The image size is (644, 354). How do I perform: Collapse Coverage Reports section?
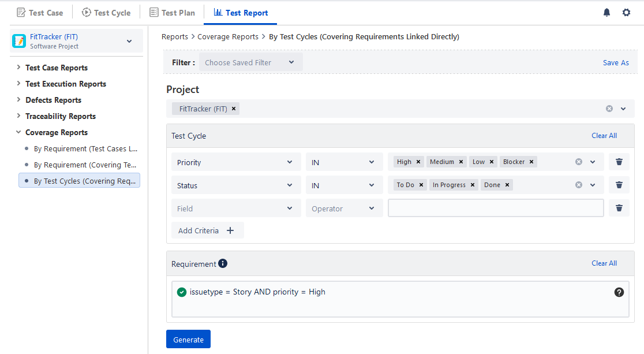pos(18,132)
